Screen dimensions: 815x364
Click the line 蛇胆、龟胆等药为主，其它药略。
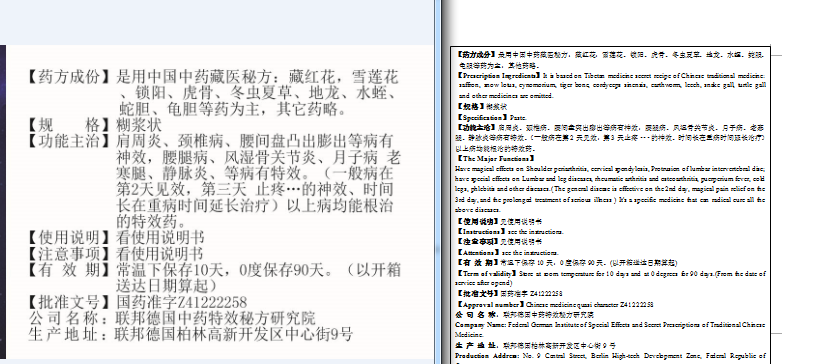point(233,110)
